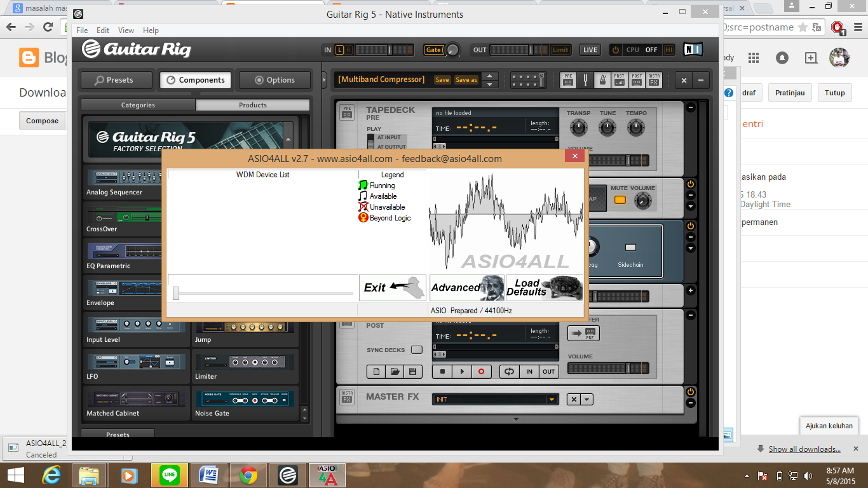Open Windows Start menu

16,475
